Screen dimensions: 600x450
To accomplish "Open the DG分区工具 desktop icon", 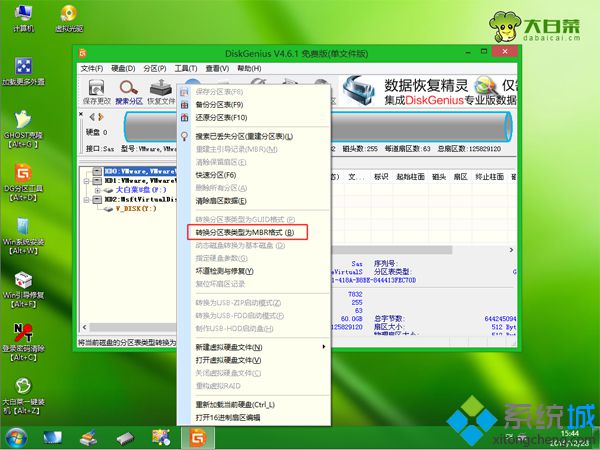I will pyautogui.click(x=23, y=183).
